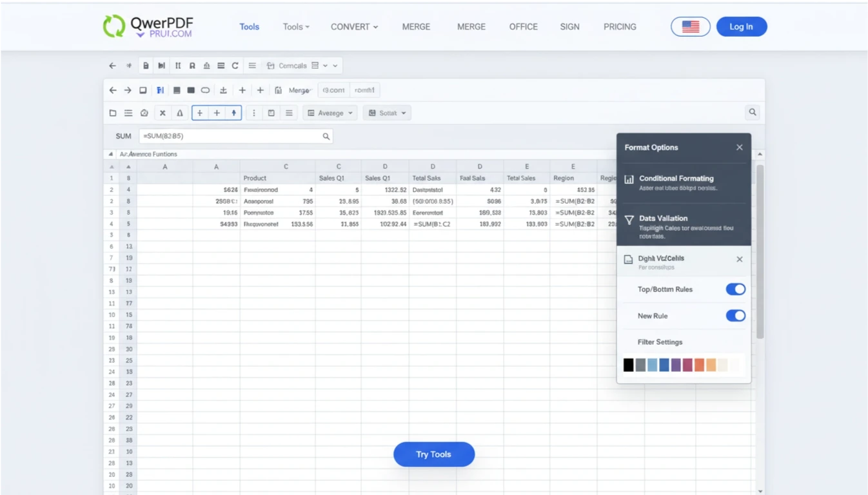Click the search icon inside the formula bar
The image size is (868, 495).
(326, 136)
